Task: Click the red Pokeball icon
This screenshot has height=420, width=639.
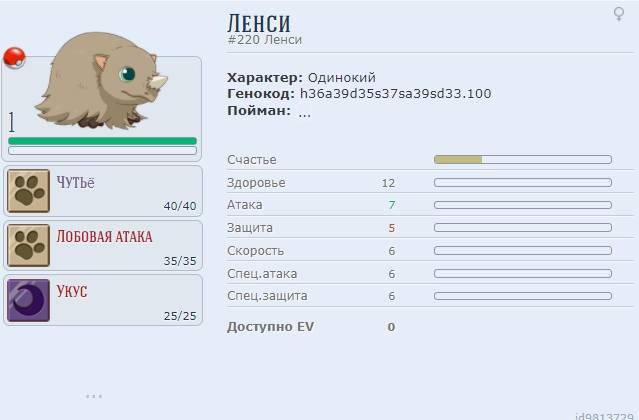Action: (x=14, y=58)
